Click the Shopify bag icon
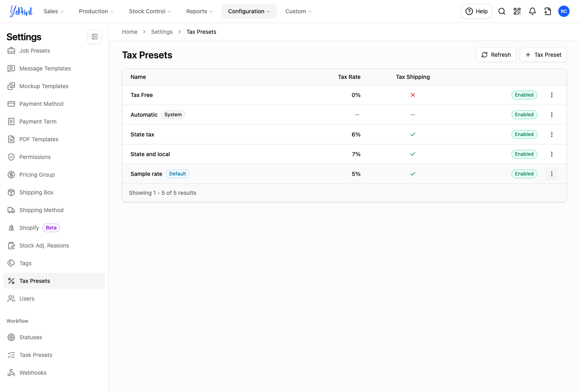This screenshot has height=392, width=580. coord(11,228)
